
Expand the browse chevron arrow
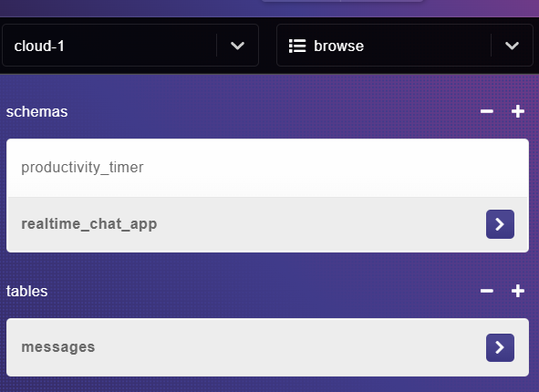[x=512, y=46]
